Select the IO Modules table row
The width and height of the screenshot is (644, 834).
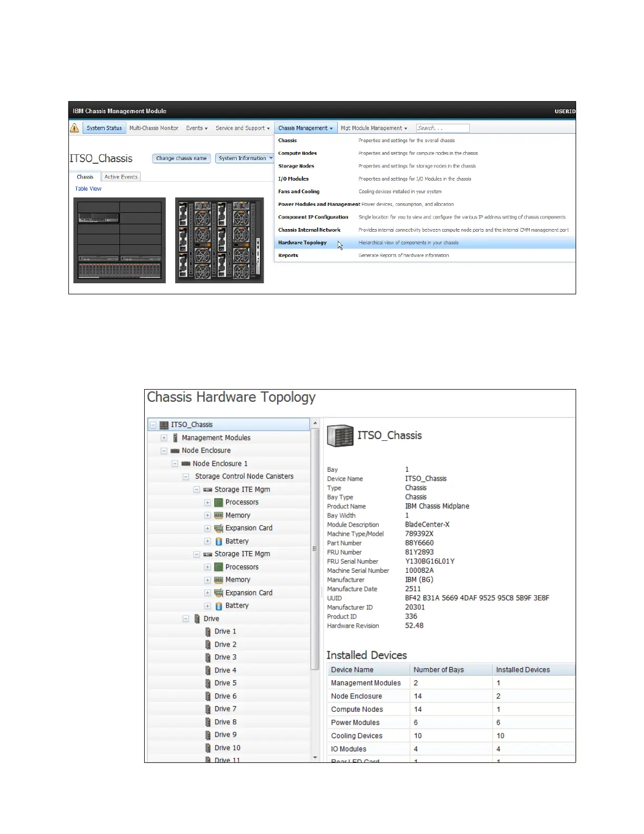click(x=451, y=749)
